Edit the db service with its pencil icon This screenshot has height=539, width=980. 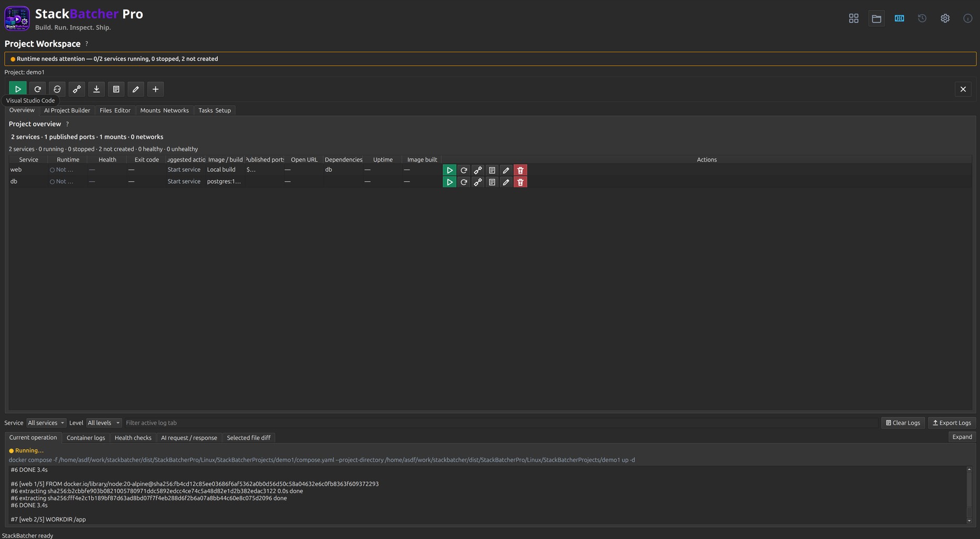pos(506,182)
